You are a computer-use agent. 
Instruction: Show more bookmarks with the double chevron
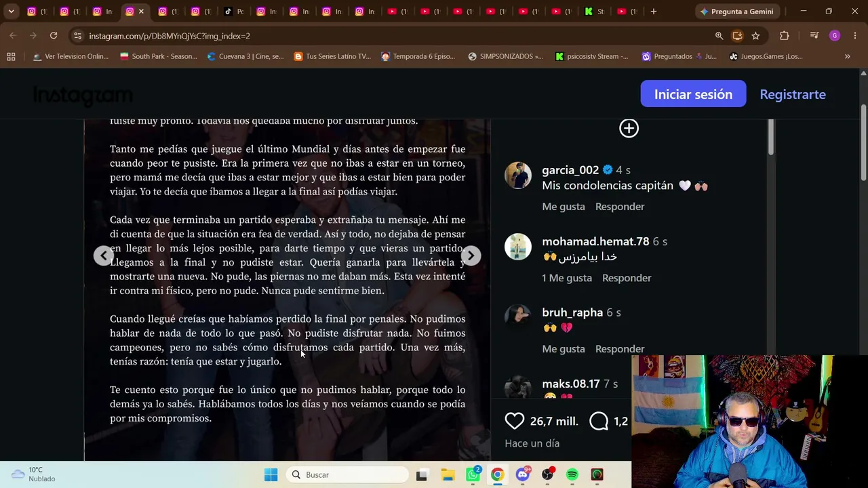pos(847,56)
